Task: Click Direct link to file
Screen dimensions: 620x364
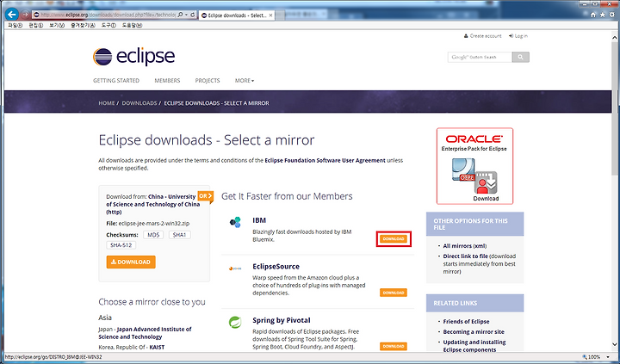Action: click(x=465, y=256)
